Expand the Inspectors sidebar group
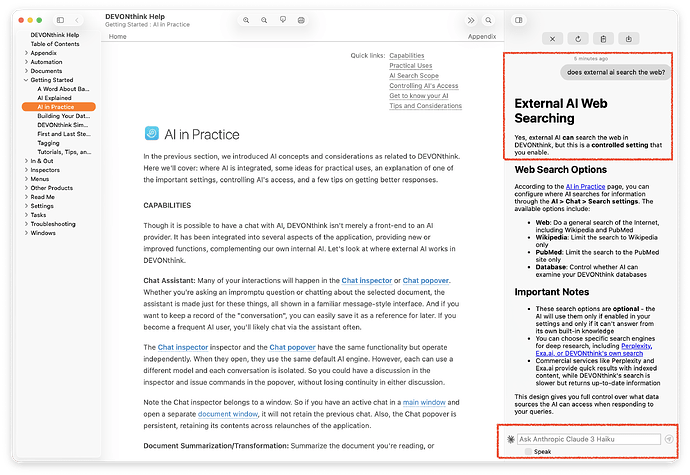The image size is (690, 475). tap(27, 169)
